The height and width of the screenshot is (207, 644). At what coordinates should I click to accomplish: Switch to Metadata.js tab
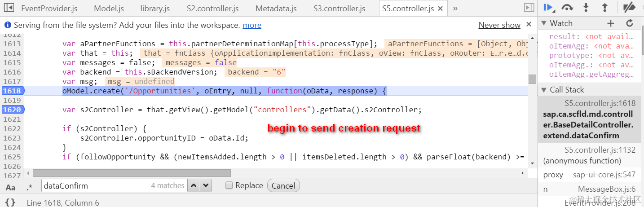click(x=276, y=9)
